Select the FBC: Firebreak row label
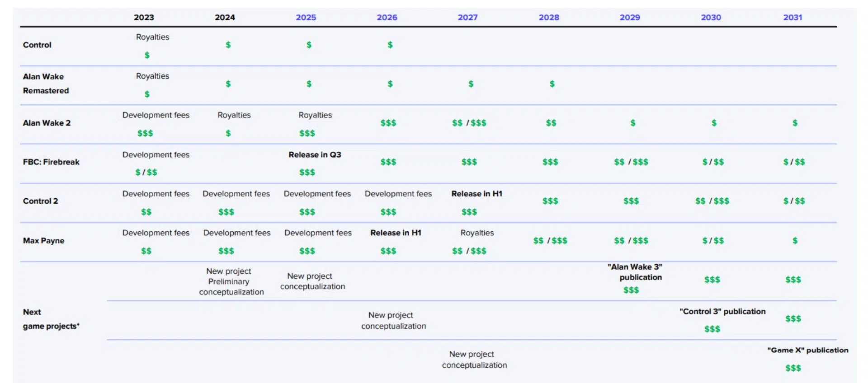868x383 pixels. [x=51, y=162]
